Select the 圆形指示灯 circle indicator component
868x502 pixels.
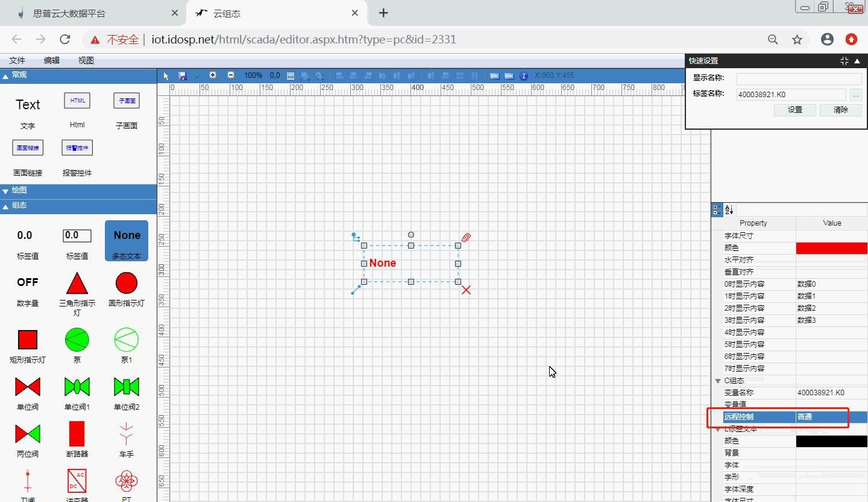127,283
